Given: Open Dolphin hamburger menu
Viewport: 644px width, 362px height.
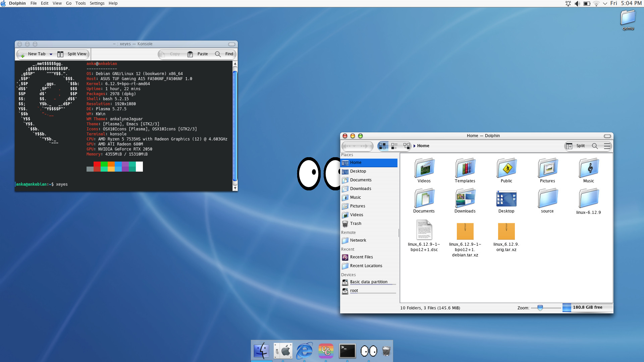Looking at the screenshot, I should point(607,146).
